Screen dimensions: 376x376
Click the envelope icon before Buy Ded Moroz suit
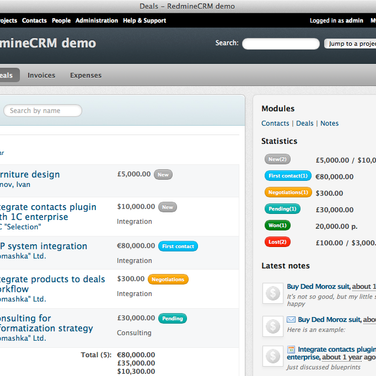pos(291,320)
